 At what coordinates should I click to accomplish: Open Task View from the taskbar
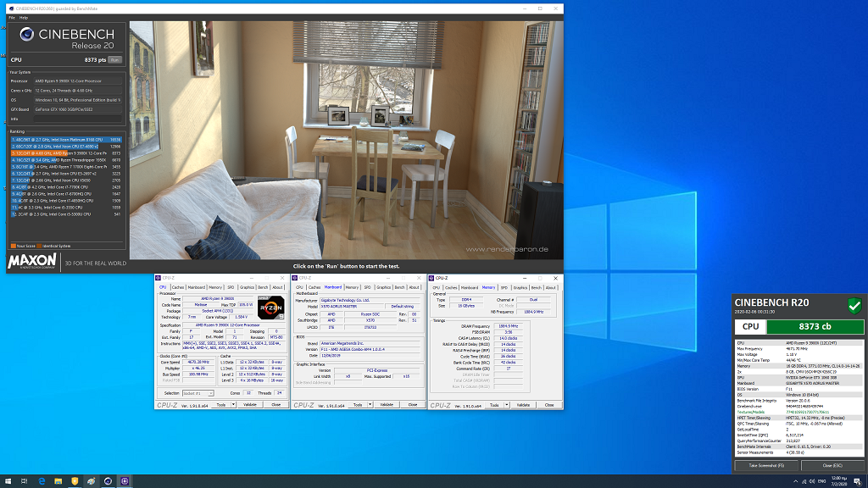[25, 481]
